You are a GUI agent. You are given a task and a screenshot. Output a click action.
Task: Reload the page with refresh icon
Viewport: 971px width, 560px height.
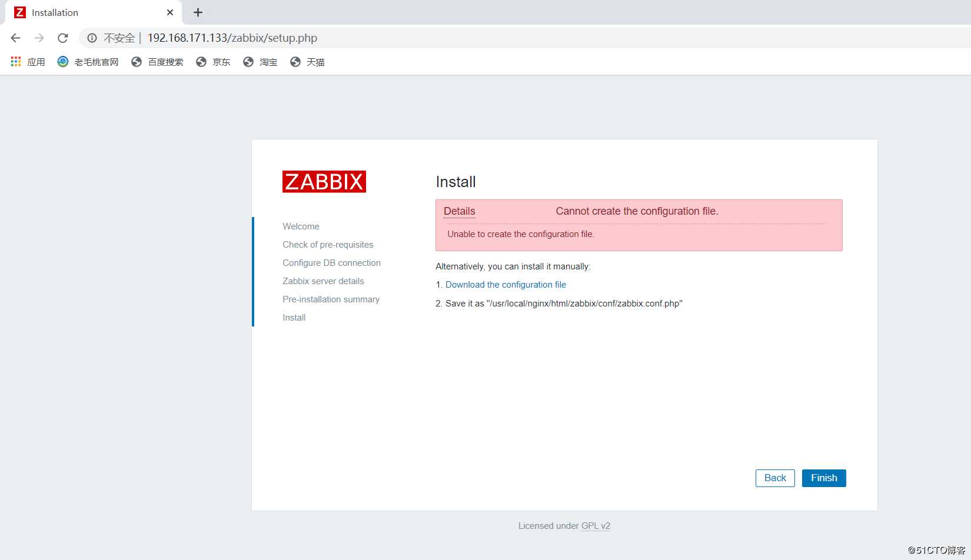click(63, 38)
